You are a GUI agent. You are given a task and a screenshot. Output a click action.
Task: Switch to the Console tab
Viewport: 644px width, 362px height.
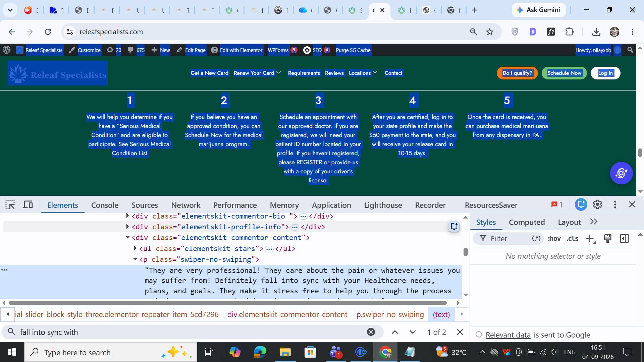tap(105, 205)
